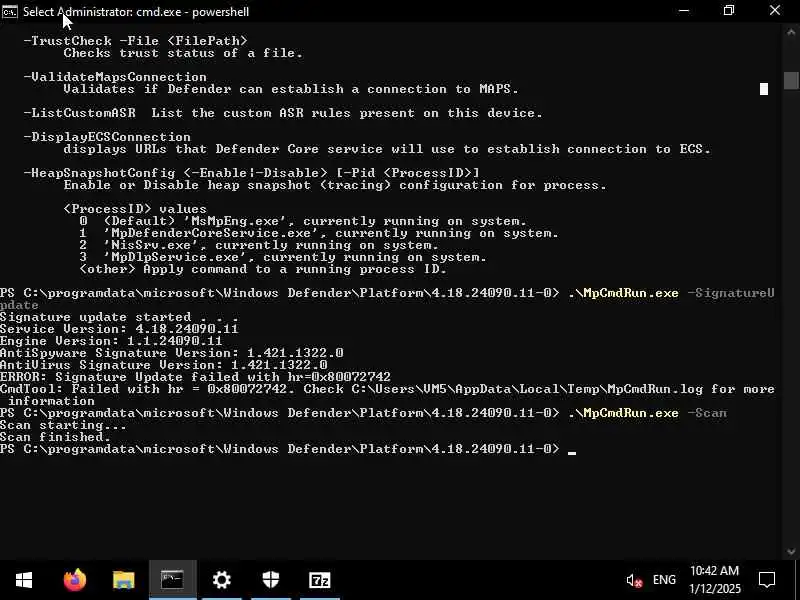This screenshot has width=800, height=600.
Task: Click the scrollbar down arrow
Action: coord(791,551)
